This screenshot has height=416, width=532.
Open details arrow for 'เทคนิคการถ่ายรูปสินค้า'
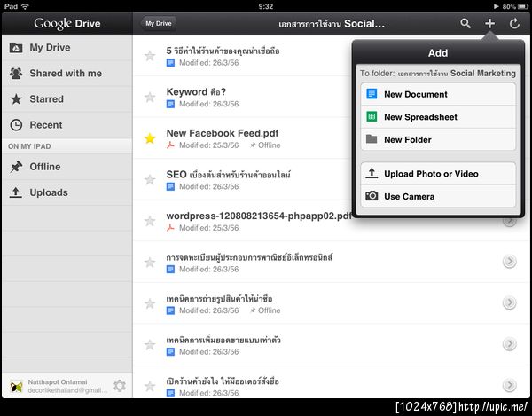point(509,302)
